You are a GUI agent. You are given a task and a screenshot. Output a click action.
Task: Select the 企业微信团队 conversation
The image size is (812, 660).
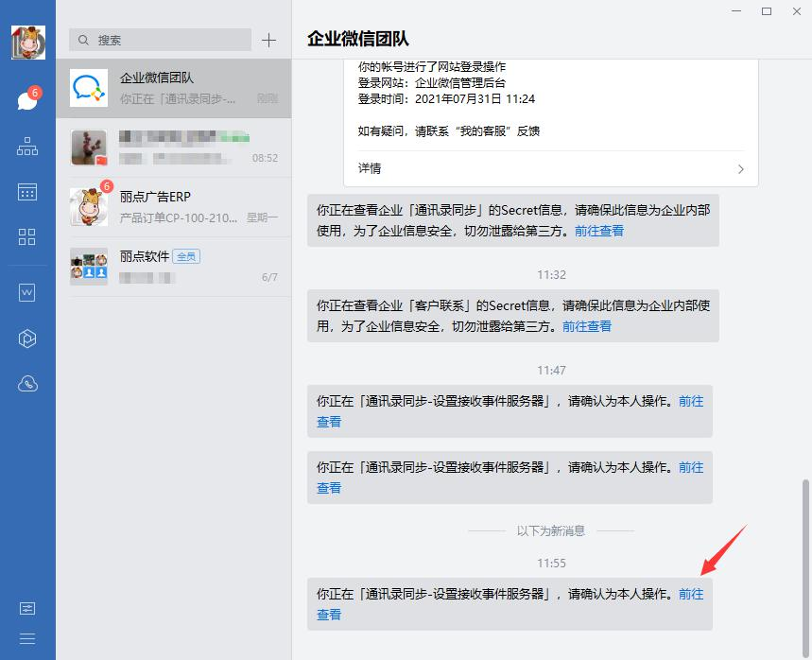point(174,88)
